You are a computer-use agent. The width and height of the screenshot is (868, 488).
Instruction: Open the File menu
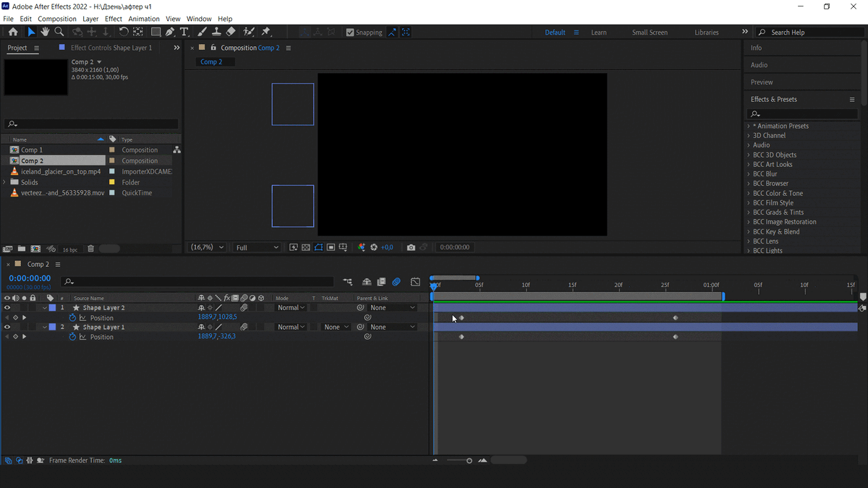point(8,19)
